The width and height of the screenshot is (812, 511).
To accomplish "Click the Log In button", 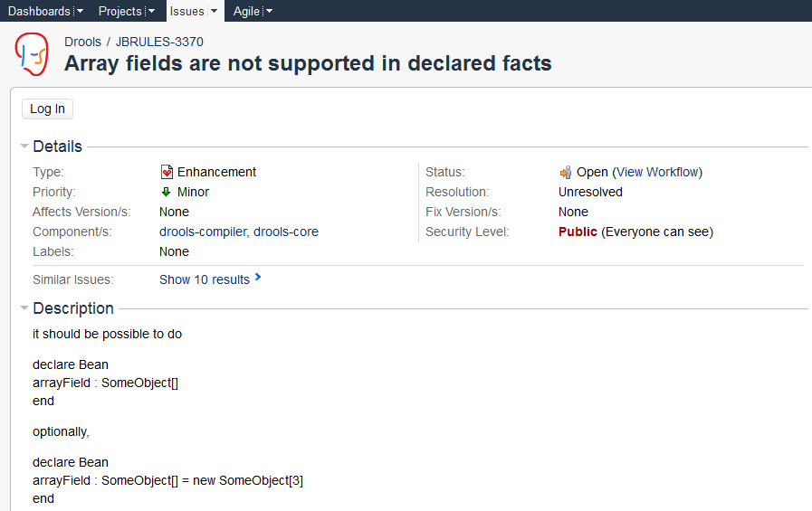I will pos(47,109).
